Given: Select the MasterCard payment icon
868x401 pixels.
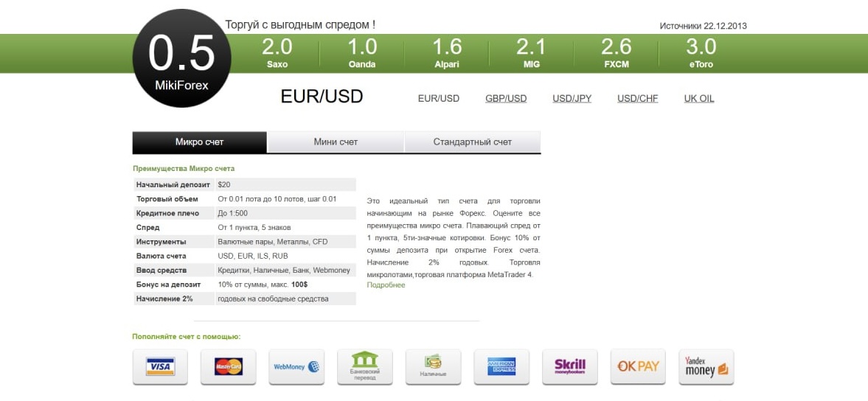Looking at the screenshot, I should [x=228, y=366].
